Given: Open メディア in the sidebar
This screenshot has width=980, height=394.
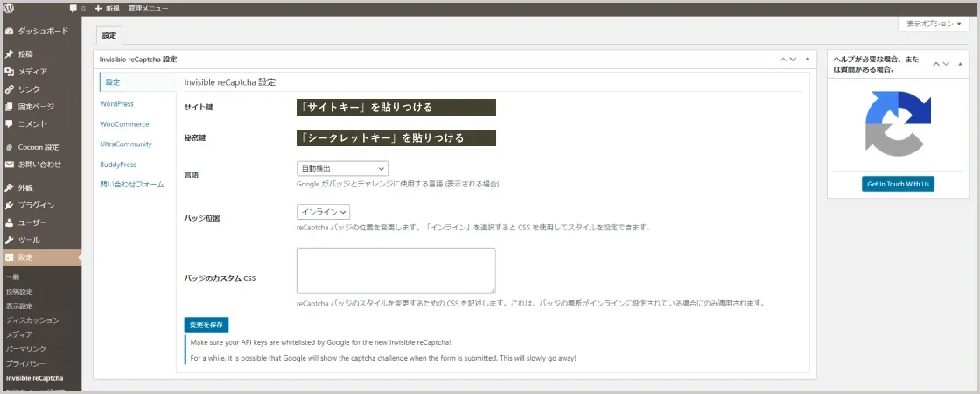Looking at the screenshot, I should (32, 72).
